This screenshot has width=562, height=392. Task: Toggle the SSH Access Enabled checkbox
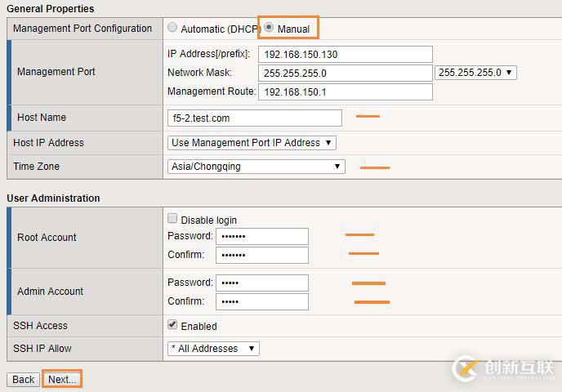coord(172,325)
